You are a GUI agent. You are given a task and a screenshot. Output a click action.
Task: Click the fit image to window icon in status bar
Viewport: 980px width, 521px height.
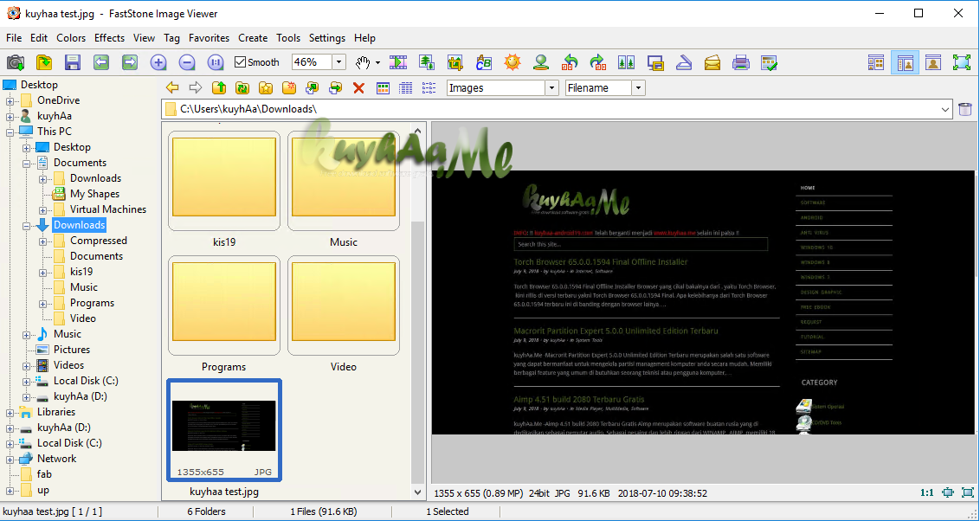click(948, 492)
